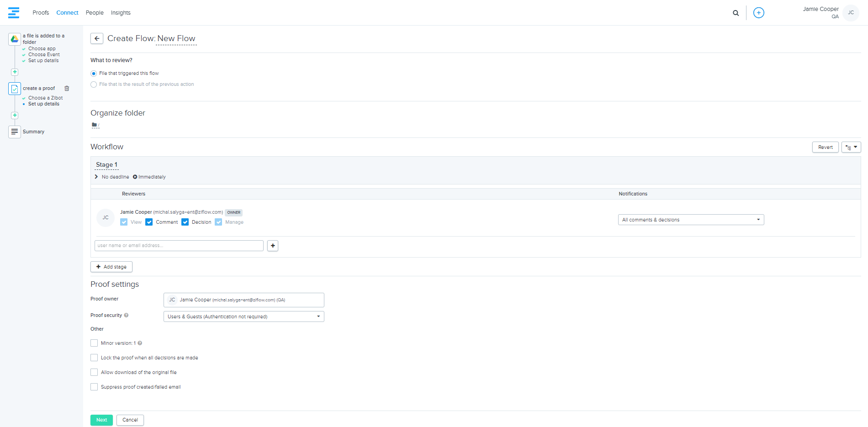Select 'File that is the result of previous action'
The image size is (868, 427).
coord(94,84)
